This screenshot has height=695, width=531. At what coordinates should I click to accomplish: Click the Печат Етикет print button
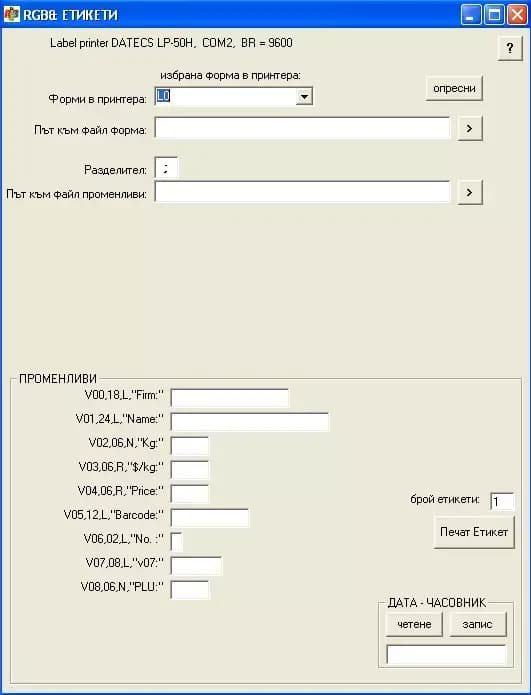(474, 532)
